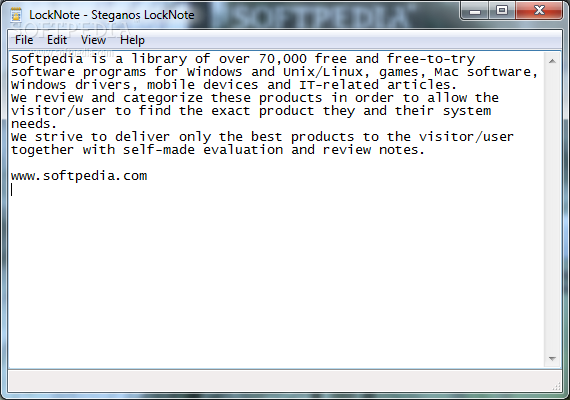Open the Help menu
This screenshot has height=400, width=570.
[x=132, y=40]
